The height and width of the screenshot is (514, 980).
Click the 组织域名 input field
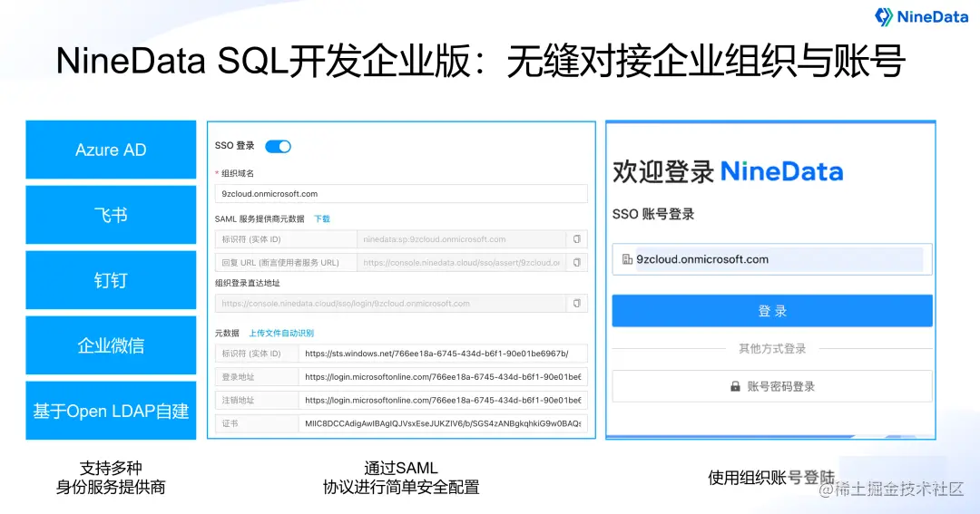401,194
